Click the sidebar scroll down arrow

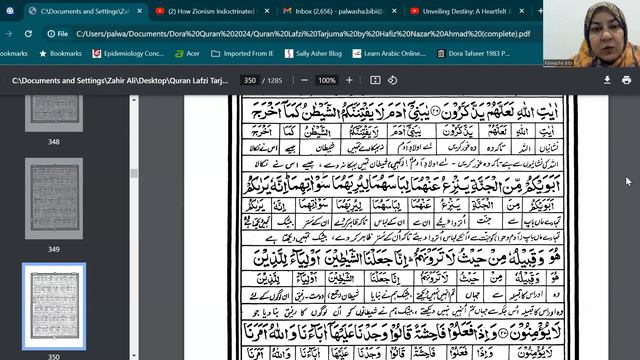[134, 357]
